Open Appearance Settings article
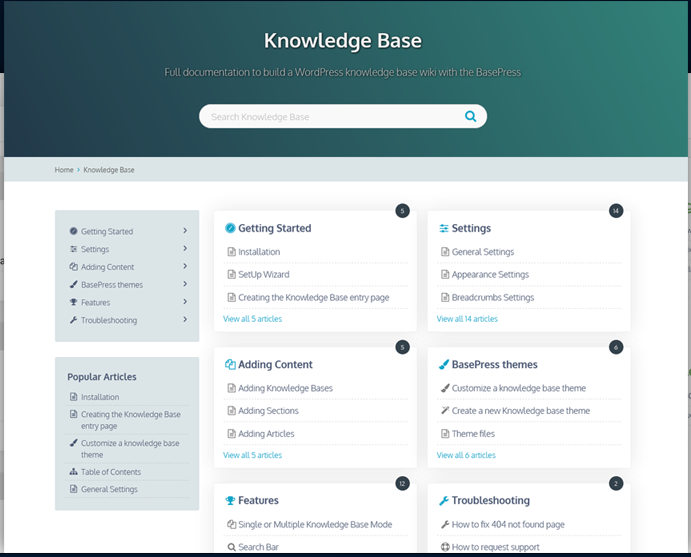The image size is (691, 557). [x=490, y=275]
